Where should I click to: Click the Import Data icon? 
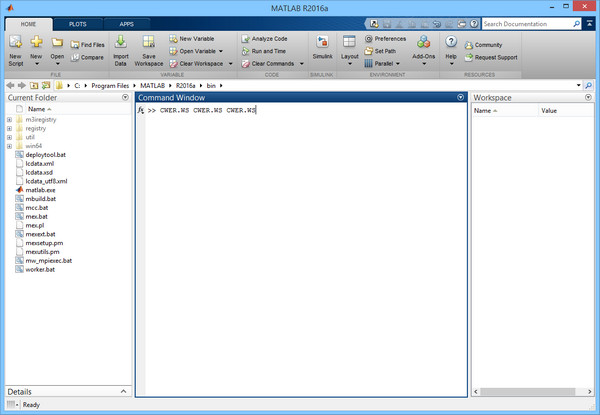[120, 47]
